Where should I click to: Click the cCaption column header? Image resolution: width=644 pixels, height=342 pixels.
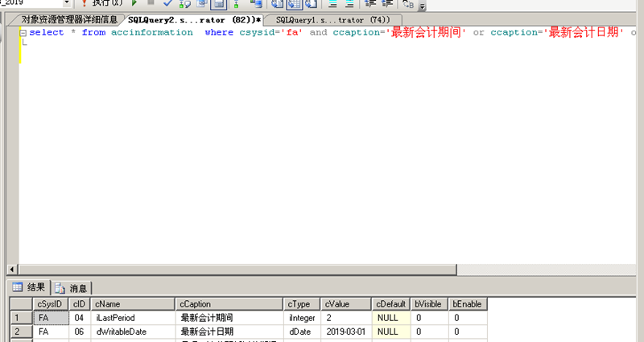pyautogui.click(x=229, y=304)
